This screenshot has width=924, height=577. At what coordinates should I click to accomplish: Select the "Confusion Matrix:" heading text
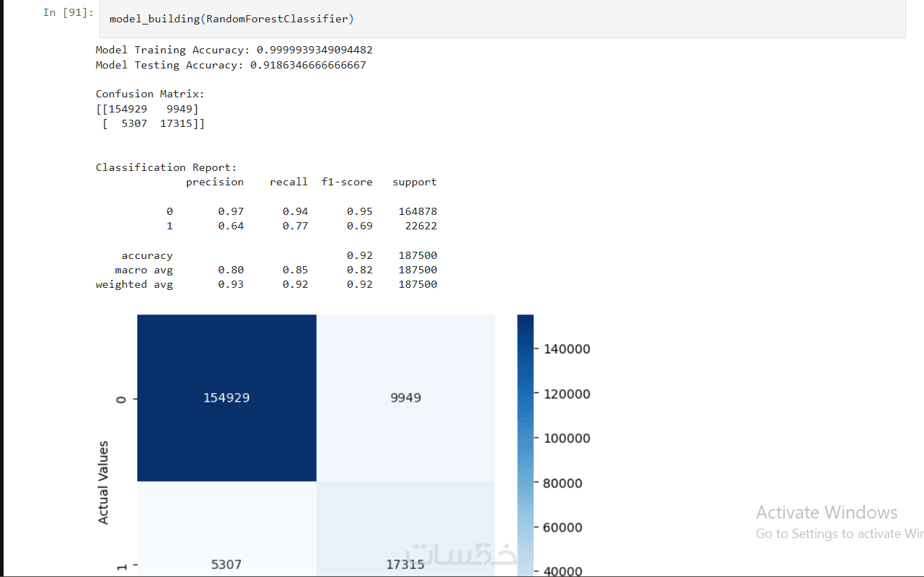pyautogui.click(x=150, y=94)
